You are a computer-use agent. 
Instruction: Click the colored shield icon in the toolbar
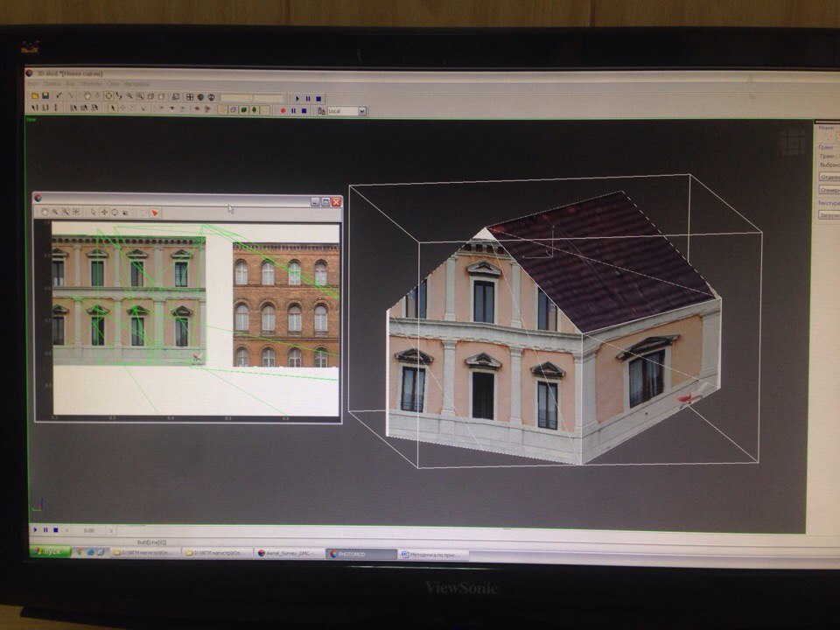[x=200, y=97]
